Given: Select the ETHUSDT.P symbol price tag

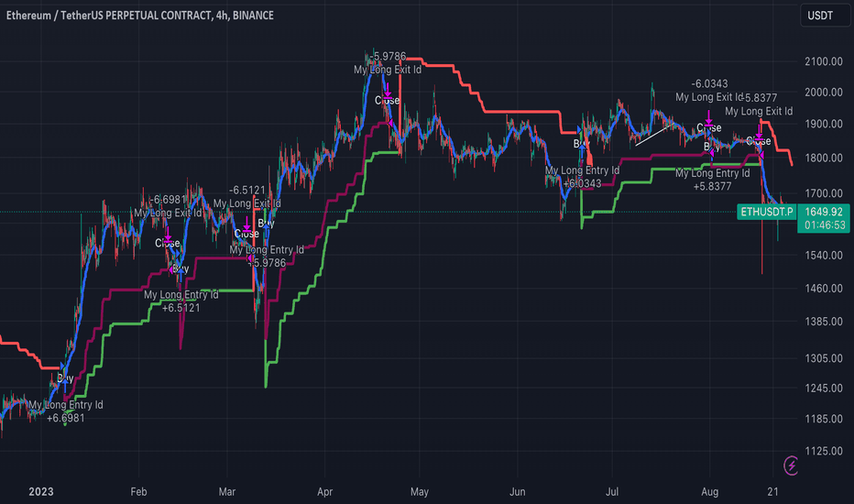Looking at the screenshot, I should [x=767, y=212].
